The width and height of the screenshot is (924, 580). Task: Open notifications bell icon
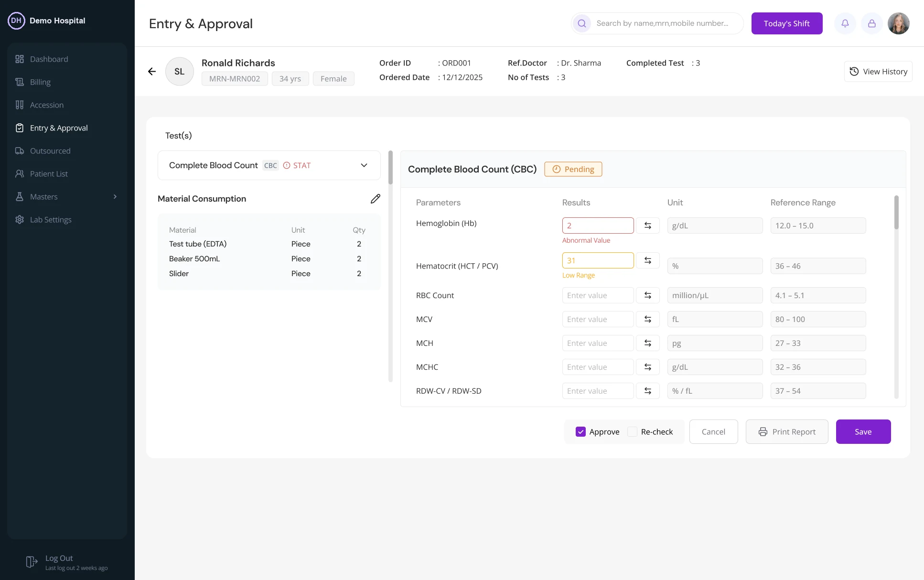coord(845,23)
